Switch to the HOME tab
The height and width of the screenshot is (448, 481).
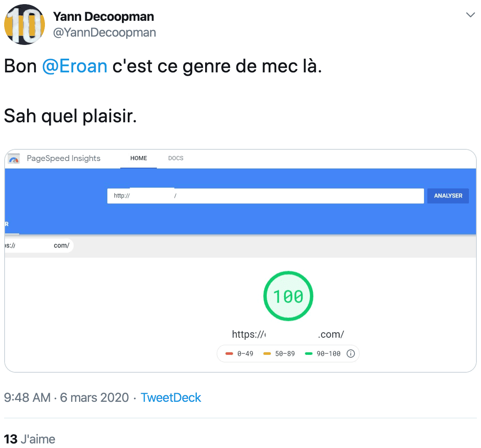coord(139,158)
